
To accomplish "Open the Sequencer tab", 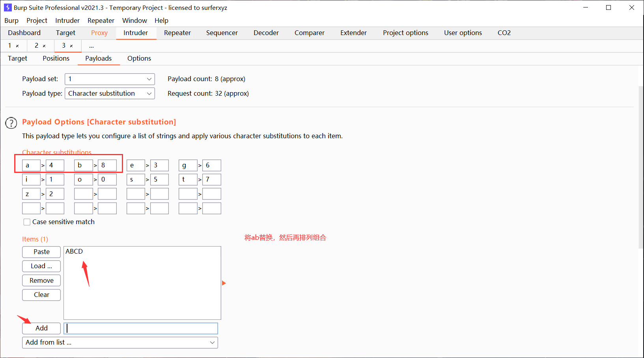I will click(x=222, y=33).
